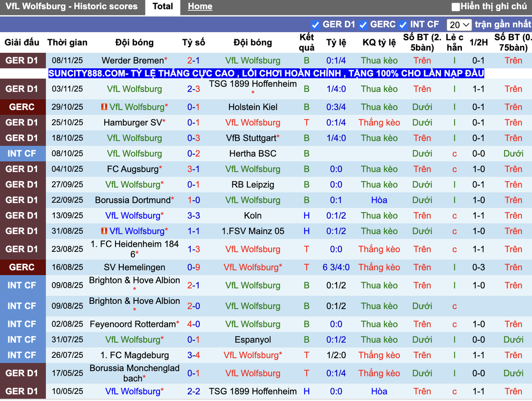Click Brighton & Hove Albion in 2-0 row
This screenshot has width=532, height=401.
coord(135,301)
